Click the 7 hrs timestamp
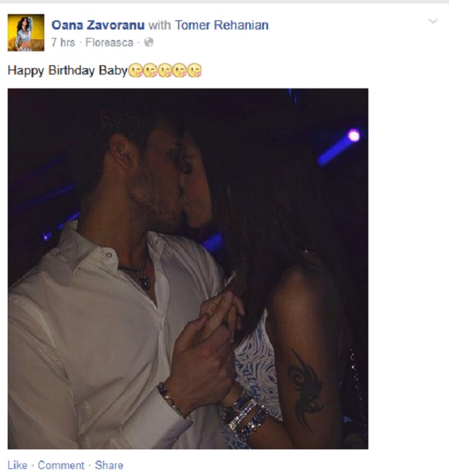The width and height of the screenshot is (449, 476). 63,42
